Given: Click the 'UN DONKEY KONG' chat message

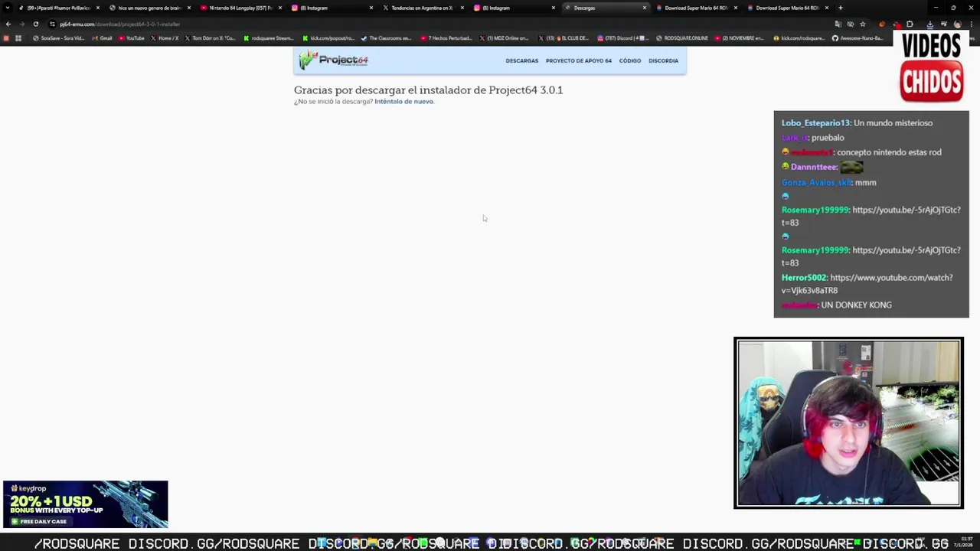Looking at the screenshot, I should point(856,305).
